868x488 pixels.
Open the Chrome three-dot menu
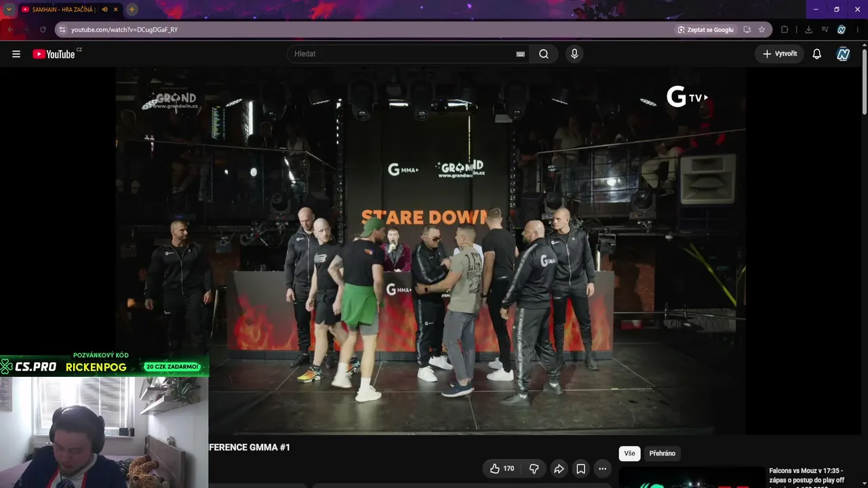[859, 30]
